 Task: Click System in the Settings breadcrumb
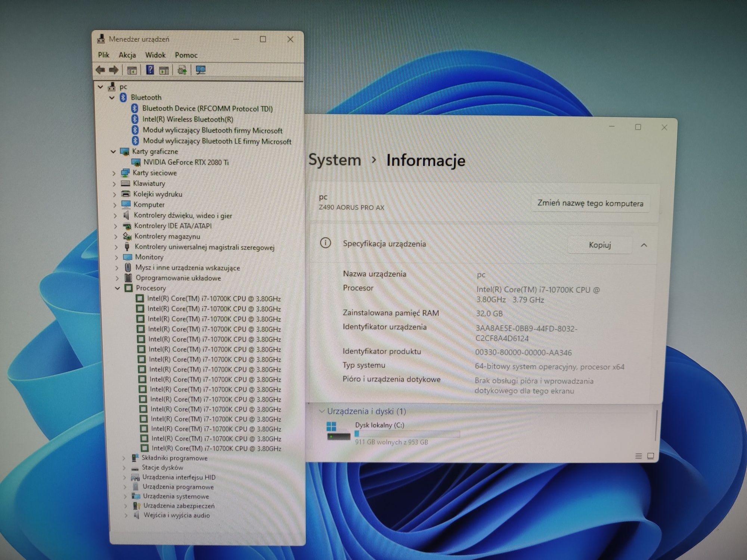tap(335, 160)
